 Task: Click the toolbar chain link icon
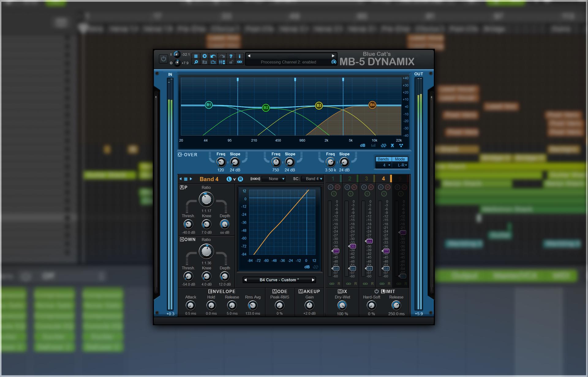[x=239, y=62]
